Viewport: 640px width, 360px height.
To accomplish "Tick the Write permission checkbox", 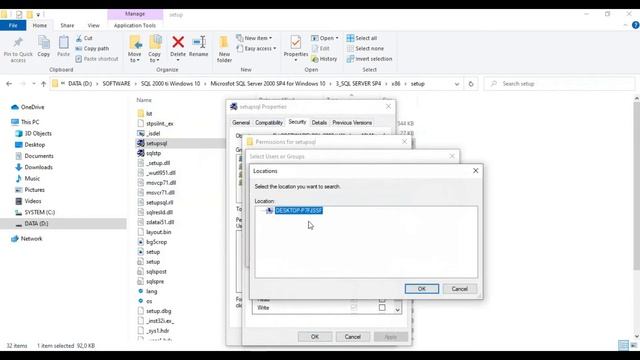I will coord(382,308).
